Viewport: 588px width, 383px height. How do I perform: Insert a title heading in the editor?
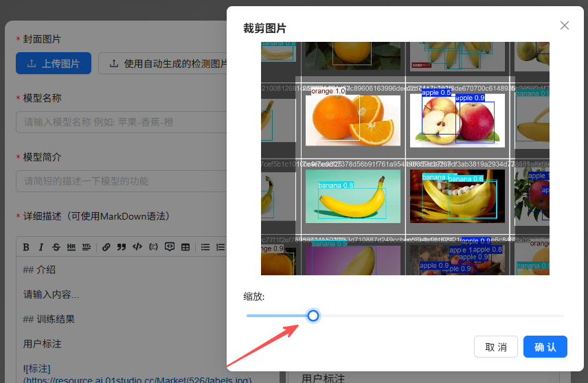coord(87,247)
